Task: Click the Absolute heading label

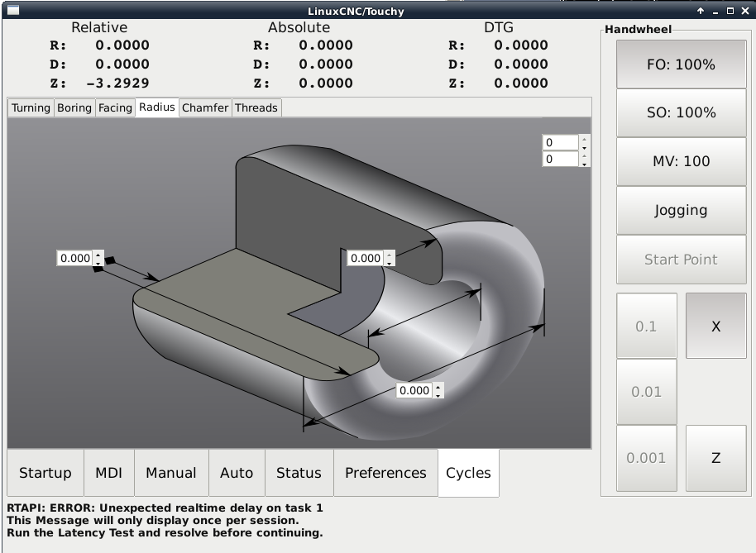Action: [299, 27]
